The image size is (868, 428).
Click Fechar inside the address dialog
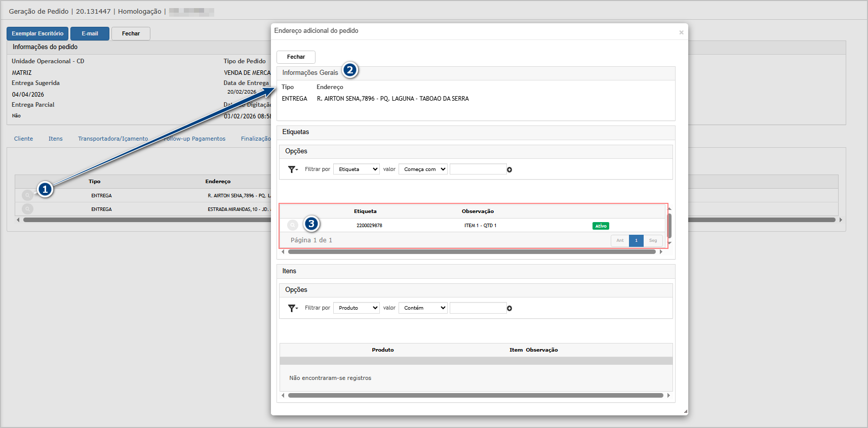pos(296,57)
